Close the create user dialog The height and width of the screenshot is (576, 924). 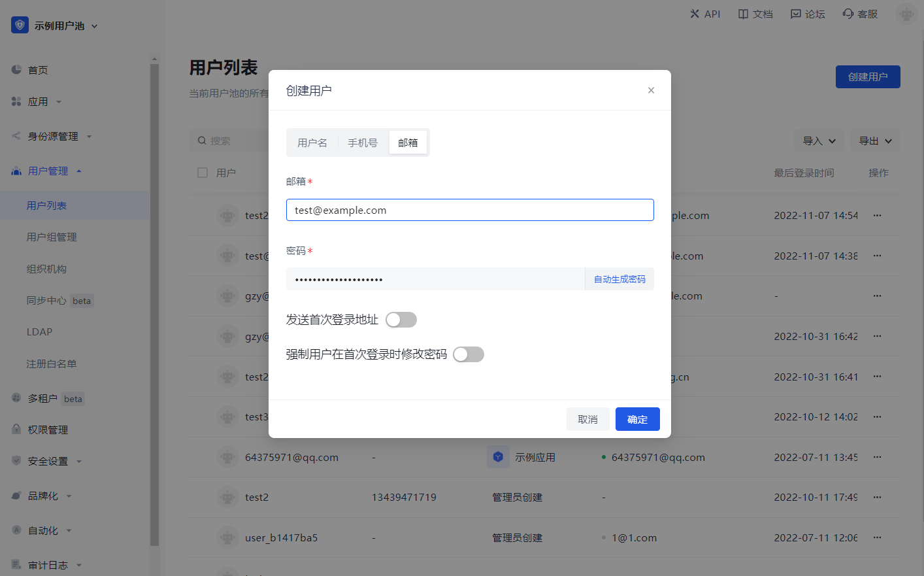coord(651,90)
